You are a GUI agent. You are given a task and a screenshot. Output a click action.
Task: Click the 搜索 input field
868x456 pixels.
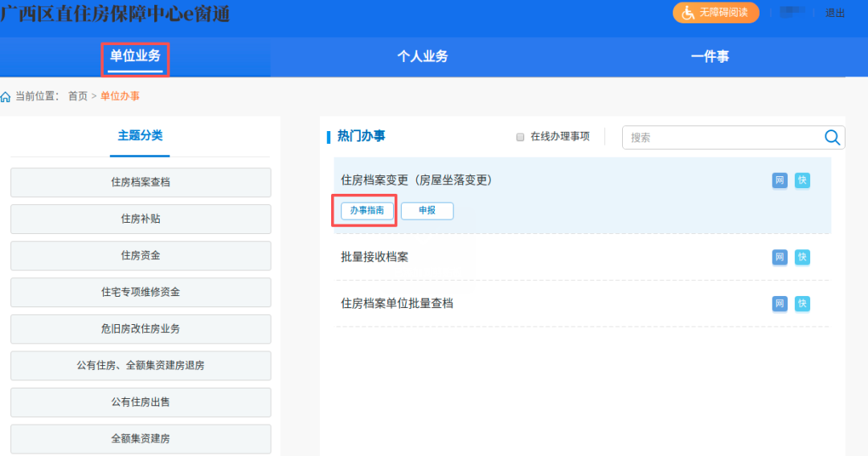(723, 138)
